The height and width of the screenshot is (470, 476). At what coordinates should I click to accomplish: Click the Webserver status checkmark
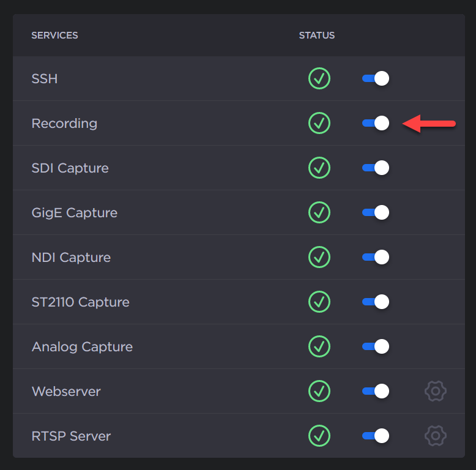click(x=319, y=391)
